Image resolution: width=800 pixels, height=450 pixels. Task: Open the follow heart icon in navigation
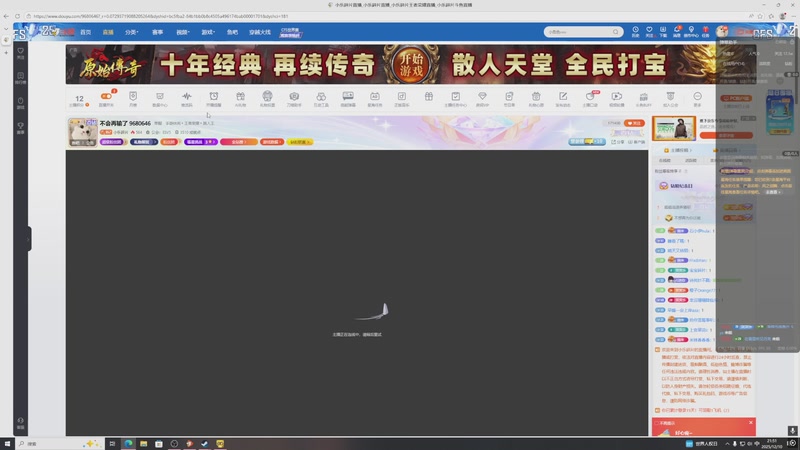coord(649,32)
